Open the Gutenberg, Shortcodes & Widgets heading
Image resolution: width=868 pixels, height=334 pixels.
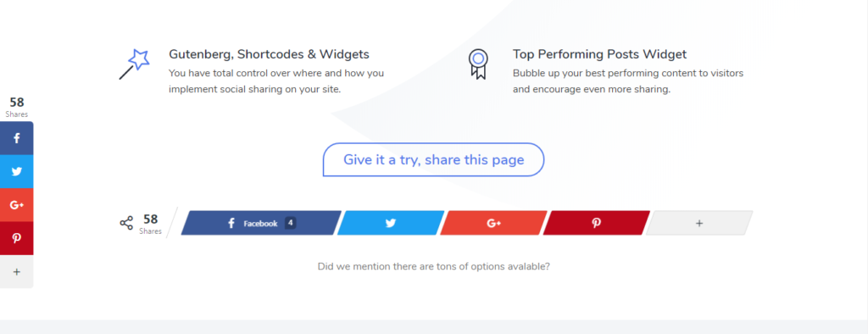269,54
